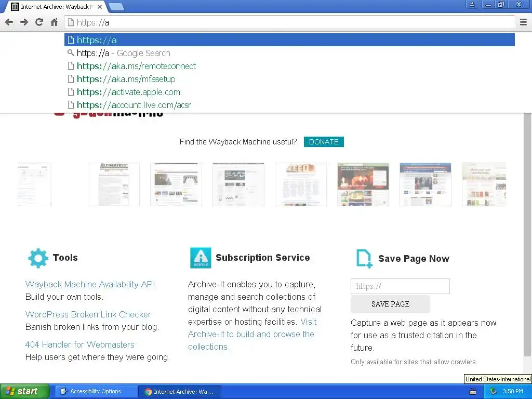Click the Subscription Service heading
Image resolution: width=532 pixels, height=399 pixels.
click(x=262, y=258)
